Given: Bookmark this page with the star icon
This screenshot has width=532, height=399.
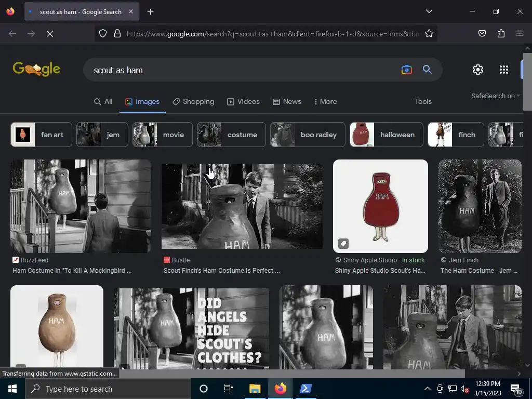Looking at the screenshot, I should tap(429, 33).
